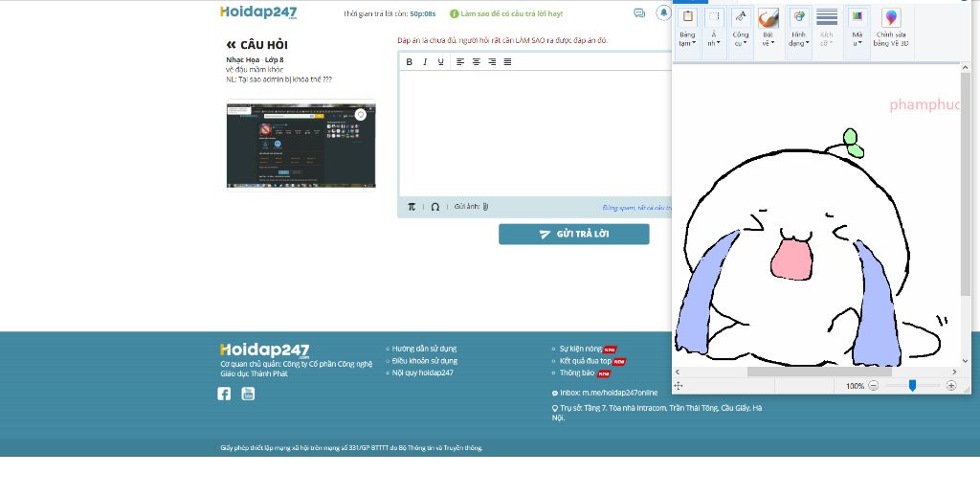Click the Hoidap247 logo in footer
Viewport: 980px width, 497px height.
pos(264,350)
